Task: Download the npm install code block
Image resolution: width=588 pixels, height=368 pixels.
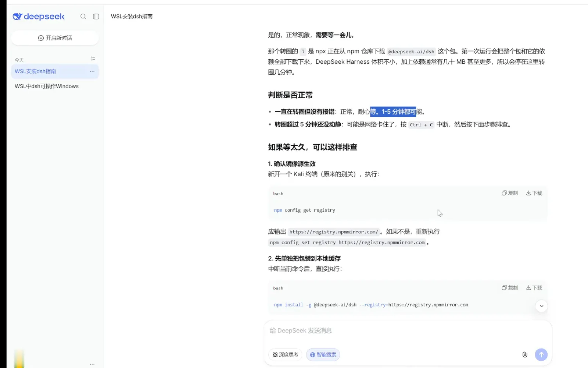Action: pyautogui.click(x=534, y=288)
